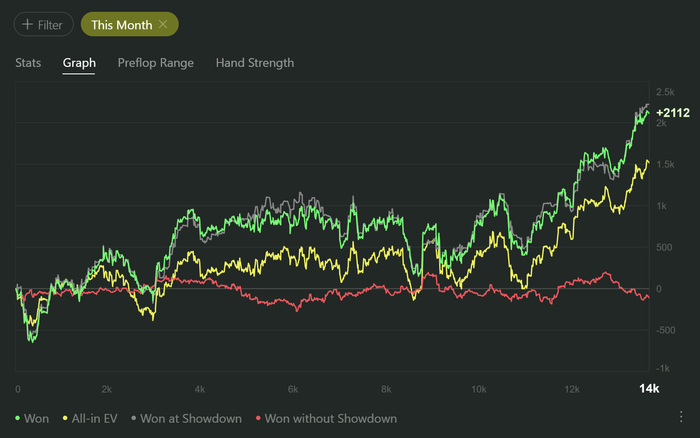Click the red dot beside Won without Showdown
This screenshot has height=438, width=700.
pyautogui.click(x=257, y=419)
